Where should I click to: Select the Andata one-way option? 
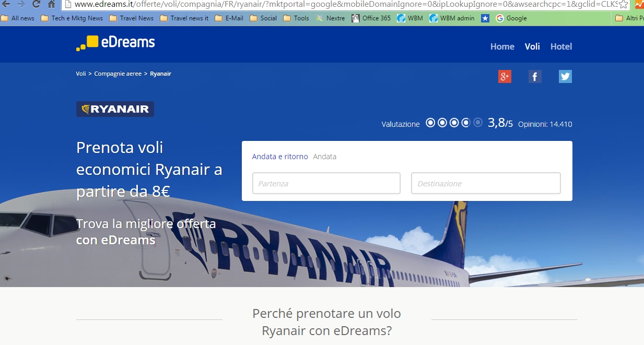click(x=325, y=157)
